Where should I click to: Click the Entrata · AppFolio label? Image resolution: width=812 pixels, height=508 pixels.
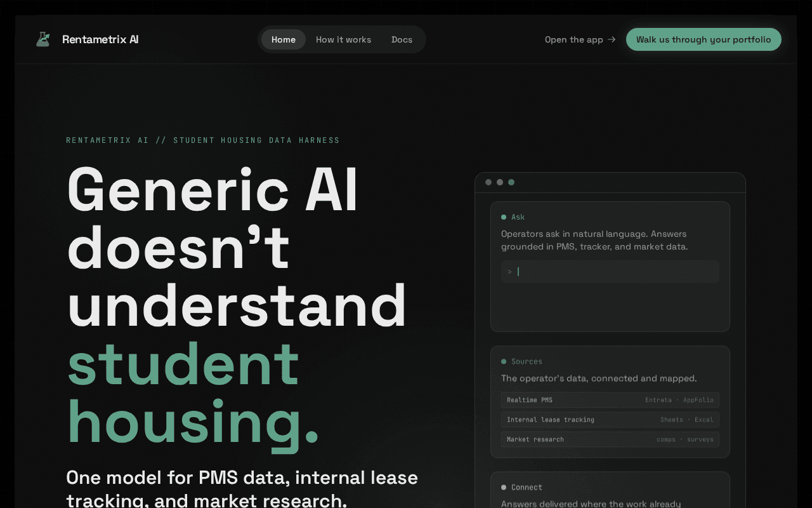(679, 400)
